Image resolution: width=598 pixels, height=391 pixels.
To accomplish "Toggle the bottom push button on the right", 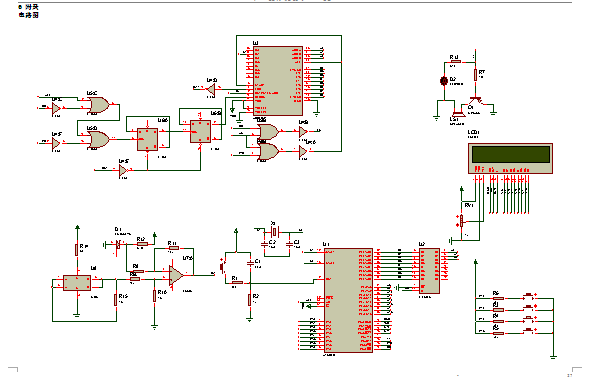I will click(x=528, y=330).
